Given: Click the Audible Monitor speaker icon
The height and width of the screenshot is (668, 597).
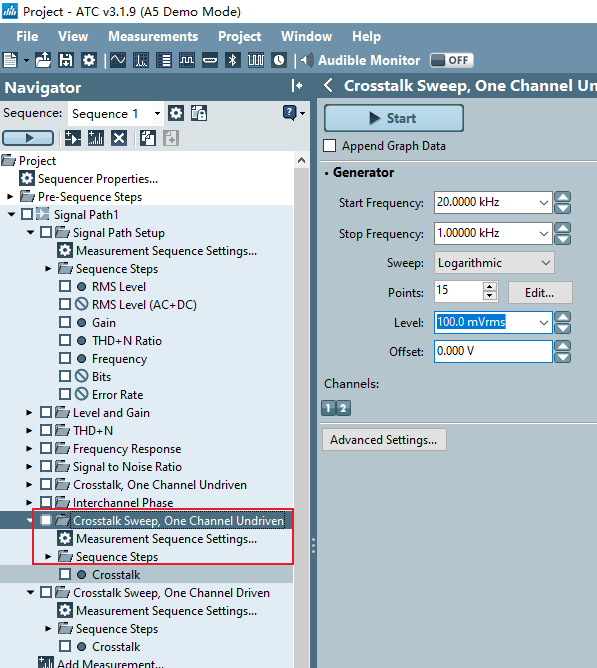Looking at the screenshot, I should (307, 60).
